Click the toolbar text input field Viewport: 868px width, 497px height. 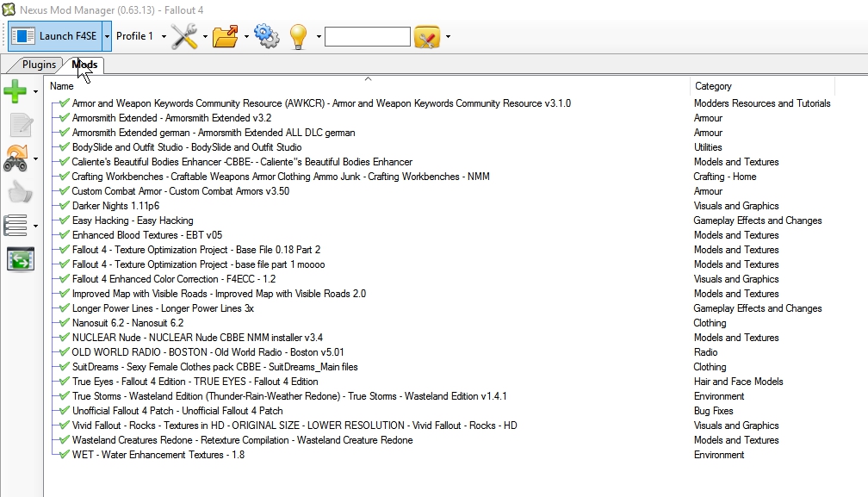[x=368, y=36]
